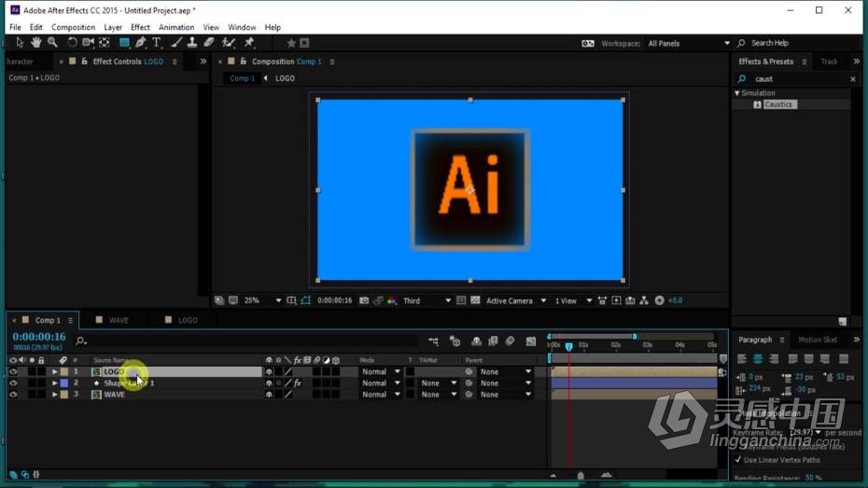Hide the WAVE layer eye toggle

(13, 395)
